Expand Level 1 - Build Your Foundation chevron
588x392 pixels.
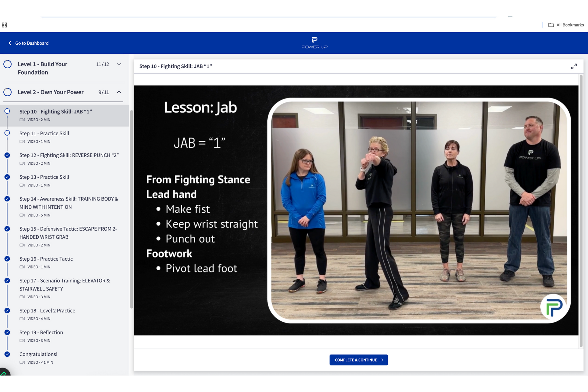(x=119, y=64)
